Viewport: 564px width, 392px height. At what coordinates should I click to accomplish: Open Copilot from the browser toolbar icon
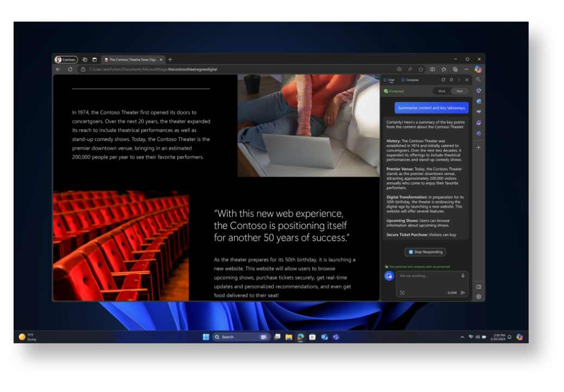478,69
